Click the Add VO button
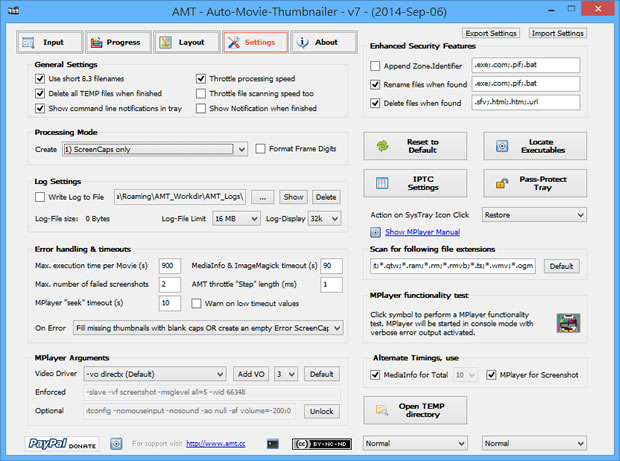Image resolution: width=620 pixels, height=461 pixels. 251,374
